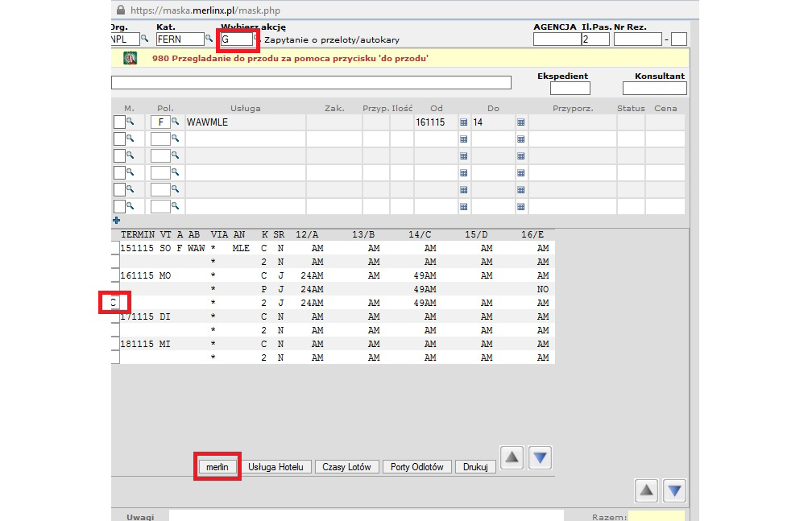Select the 181115 MI flight date
Viewport: 812px width, 521px height.
coord(137,344)
